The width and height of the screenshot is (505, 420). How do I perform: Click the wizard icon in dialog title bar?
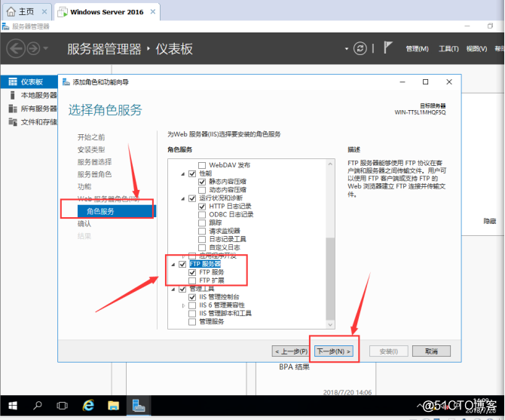[66, 81]
